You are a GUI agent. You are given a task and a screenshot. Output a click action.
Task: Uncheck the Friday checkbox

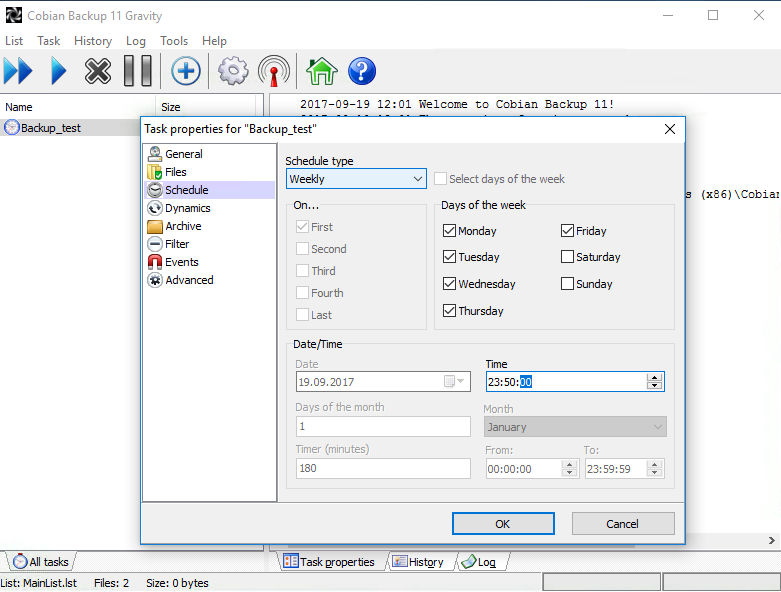point(567,231)
